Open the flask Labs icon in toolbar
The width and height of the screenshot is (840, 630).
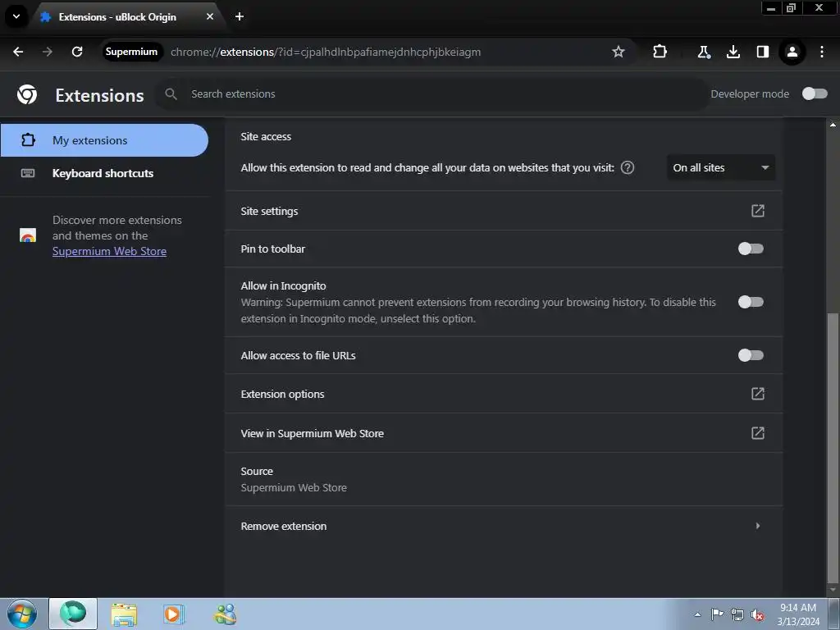pyautogui.click(x=703, y=52)
